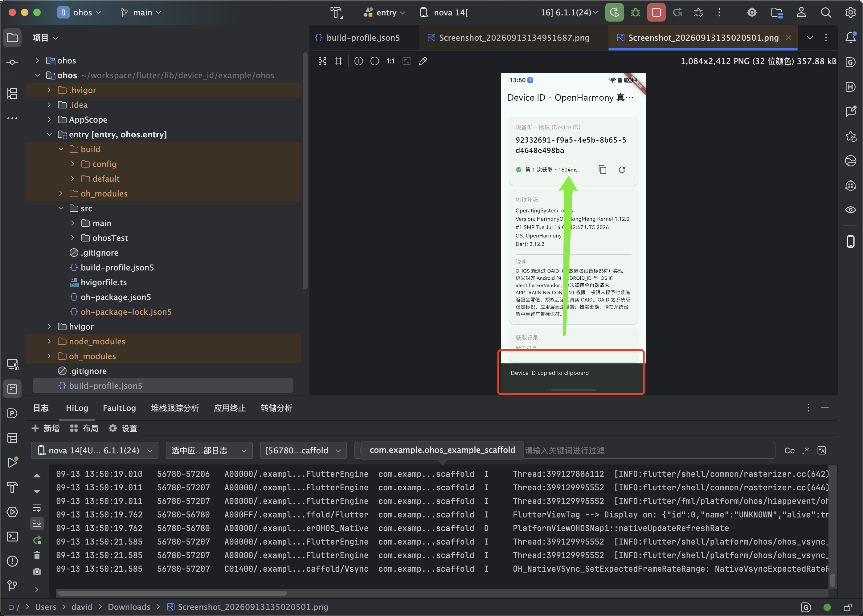The height and width of the screenshot is (616, 863).
Task: Click the log horizontal scrollbar
Action: [173, 593]
